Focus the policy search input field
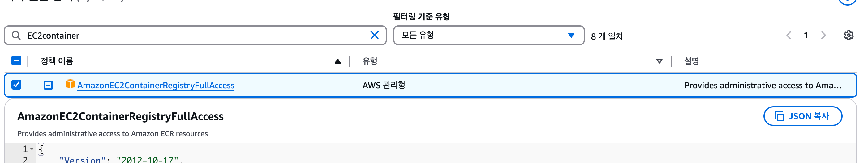 point(196,35)
